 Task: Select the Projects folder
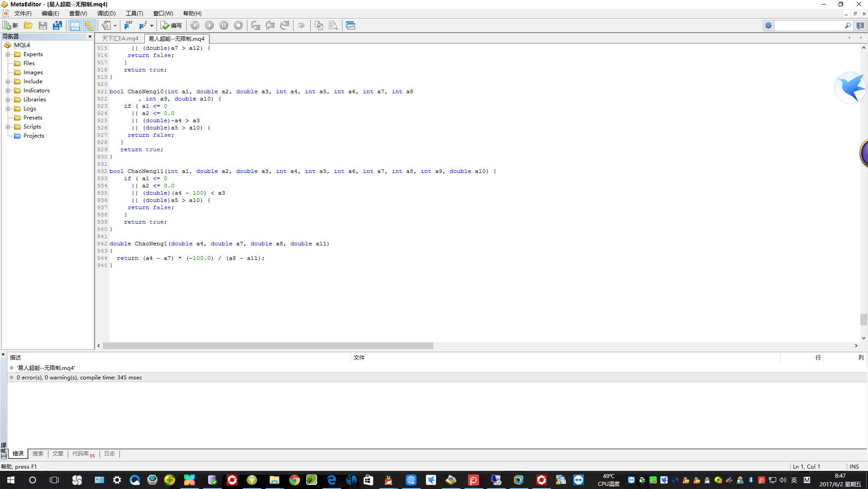coord(33,136)
